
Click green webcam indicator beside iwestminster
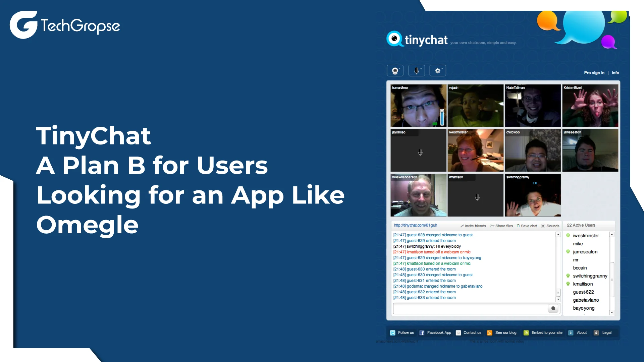tap(568, 235)
